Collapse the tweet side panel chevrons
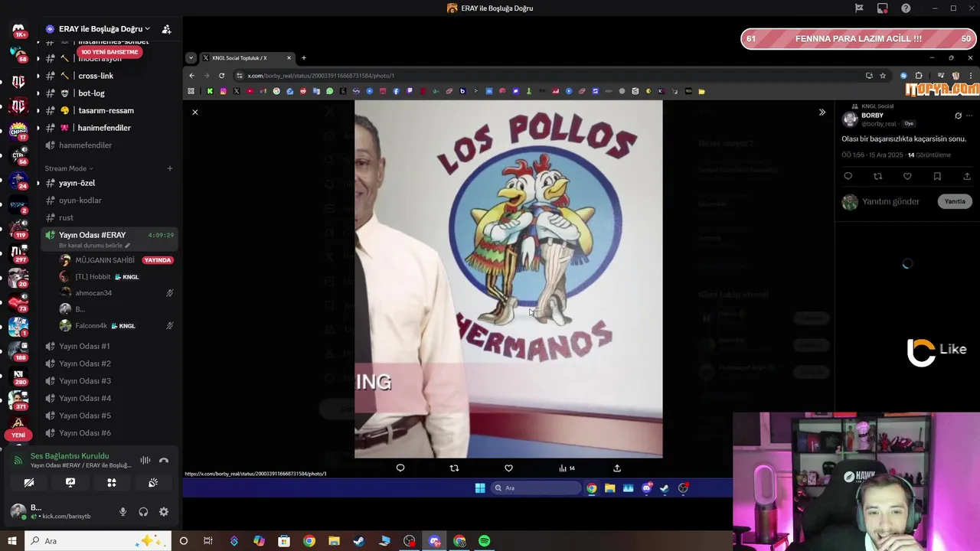This screenshot has height=551, width=980. click(x=822, y=112)
